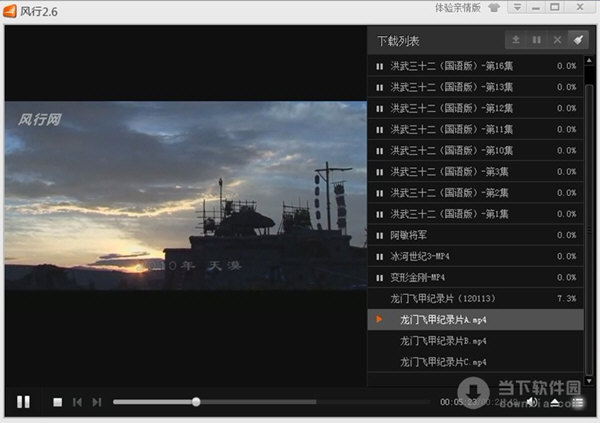Click the orange play arrow beside 龙门飞甲纪录片A.mp4

tap(379, 319)
